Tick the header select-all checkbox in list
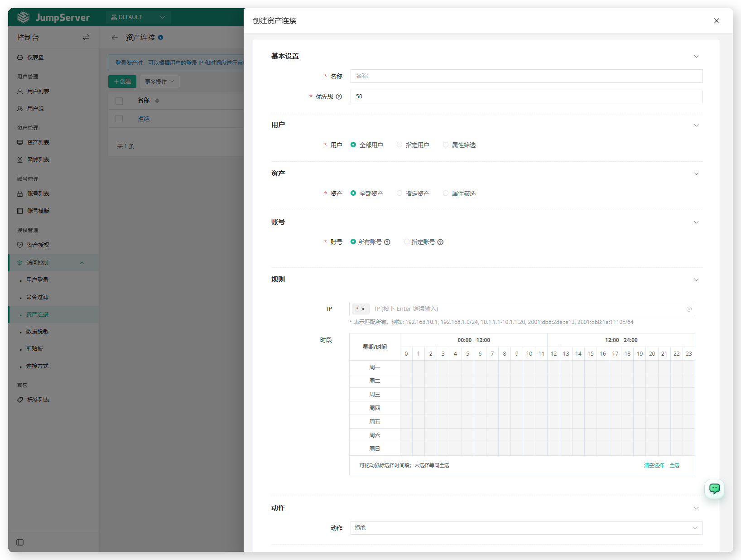The image size is (741, 560). (119, 101)
